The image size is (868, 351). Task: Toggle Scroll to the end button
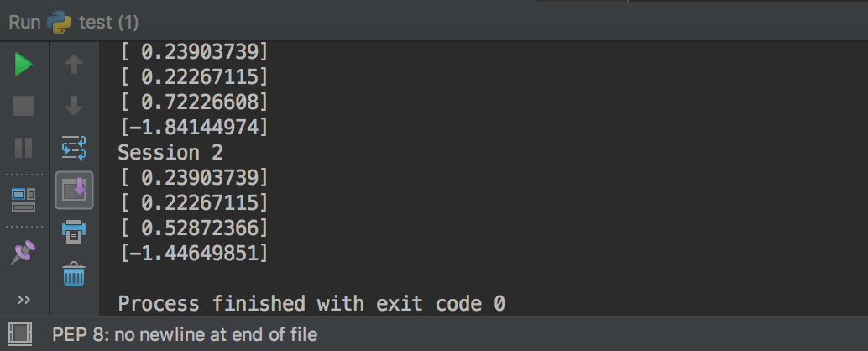(74, 190)
